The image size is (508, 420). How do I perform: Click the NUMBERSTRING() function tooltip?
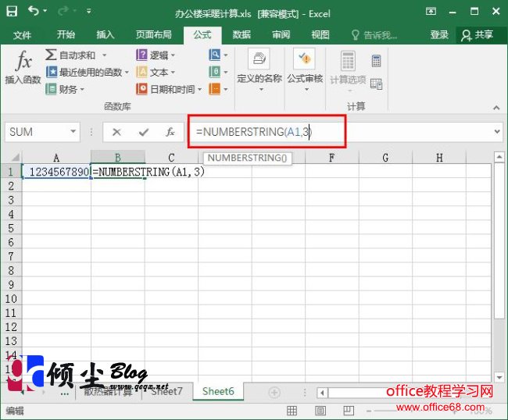[x=247, y=158]
